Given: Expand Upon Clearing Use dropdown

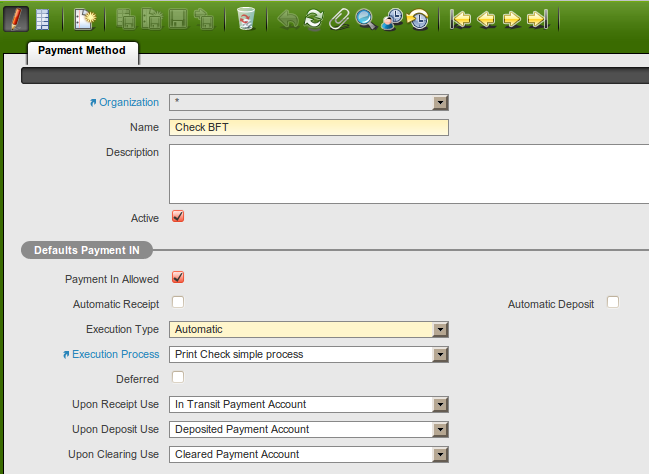Looking at the screenshot, I should pyautogui.click(x=440, y=455).
